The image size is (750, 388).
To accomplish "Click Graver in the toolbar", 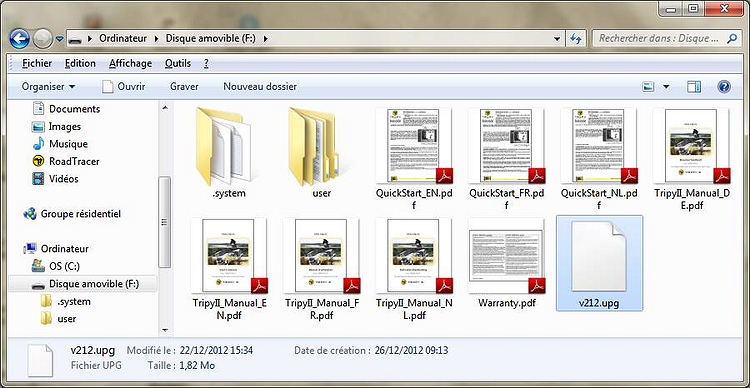I will coord(184,87).
